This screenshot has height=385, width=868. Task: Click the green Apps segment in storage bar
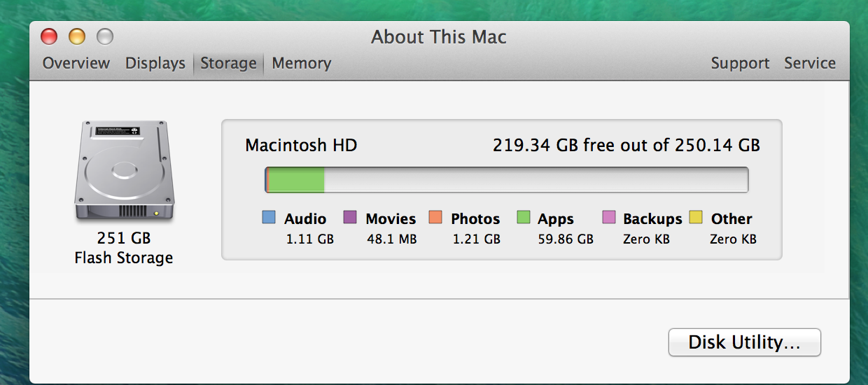click(297, 180)
